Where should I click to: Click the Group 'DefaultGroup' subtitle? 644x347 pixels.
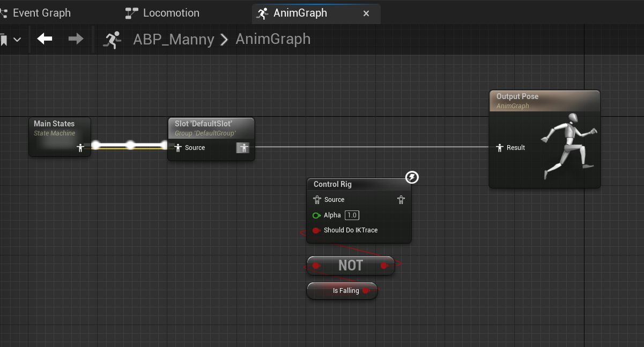click(x=205, y=133)
